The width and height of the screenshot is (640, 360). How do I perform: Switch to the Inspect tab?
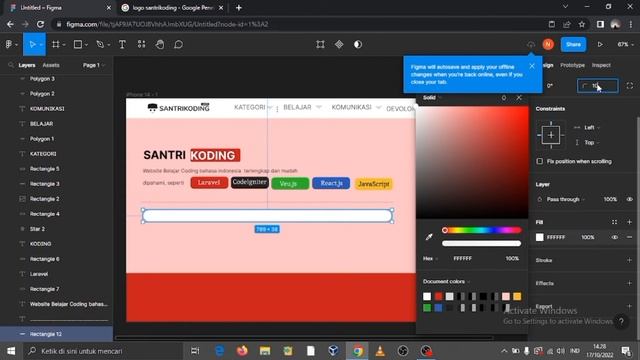(601, 65)
